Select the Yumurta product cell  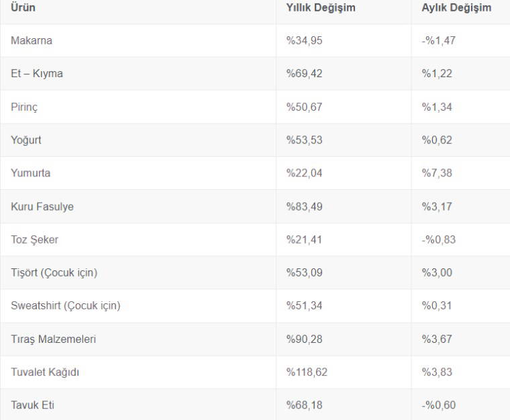[30, 173]
